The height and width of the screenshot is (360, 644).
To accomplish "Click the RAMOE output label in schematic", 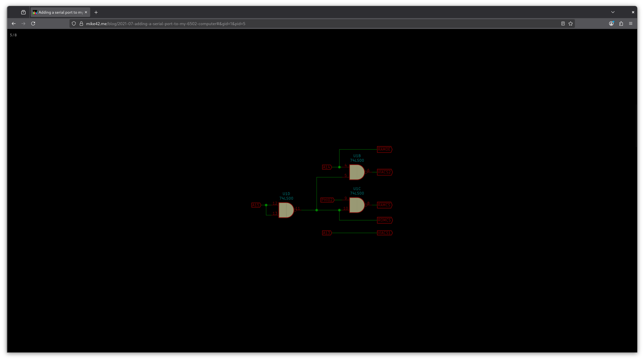I will tap(384, 149).
